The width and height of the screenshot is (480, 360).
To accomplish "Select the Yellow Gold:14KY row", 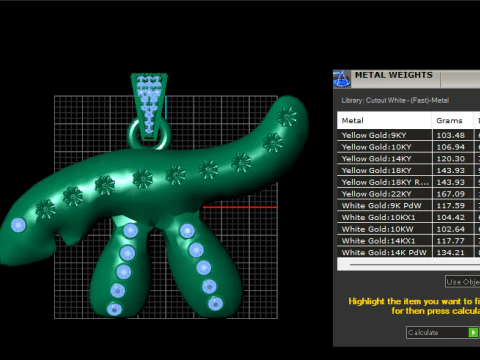I will click(408, 159).
